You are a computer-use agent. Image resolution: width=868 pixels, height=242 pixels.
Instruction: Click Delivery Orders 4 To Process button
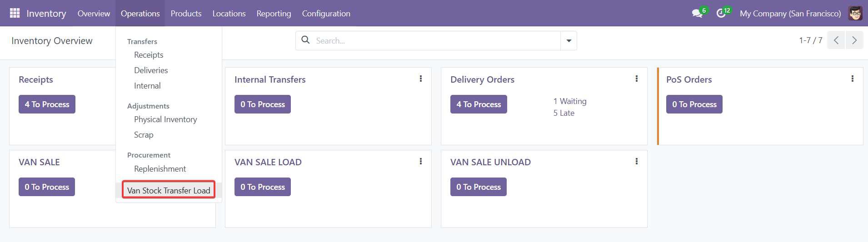point(479,104)
